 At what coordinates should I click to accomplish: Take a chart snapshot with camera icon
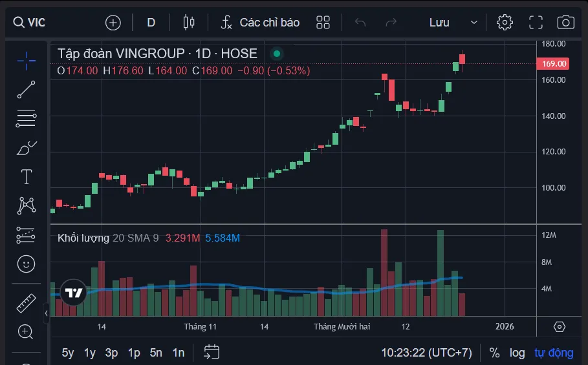click(x=566, y=23)
